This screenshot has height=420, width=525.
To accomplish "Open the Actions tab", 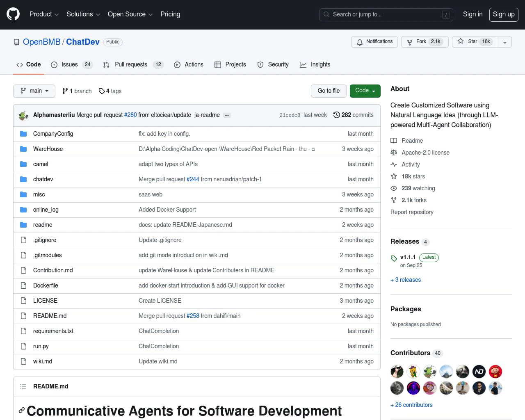I will point(189,64).
